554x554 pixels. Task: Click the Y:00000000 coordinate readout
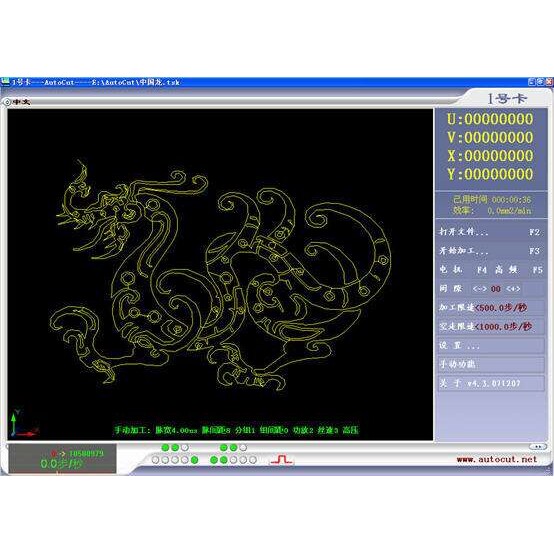(x=490, y=174)
